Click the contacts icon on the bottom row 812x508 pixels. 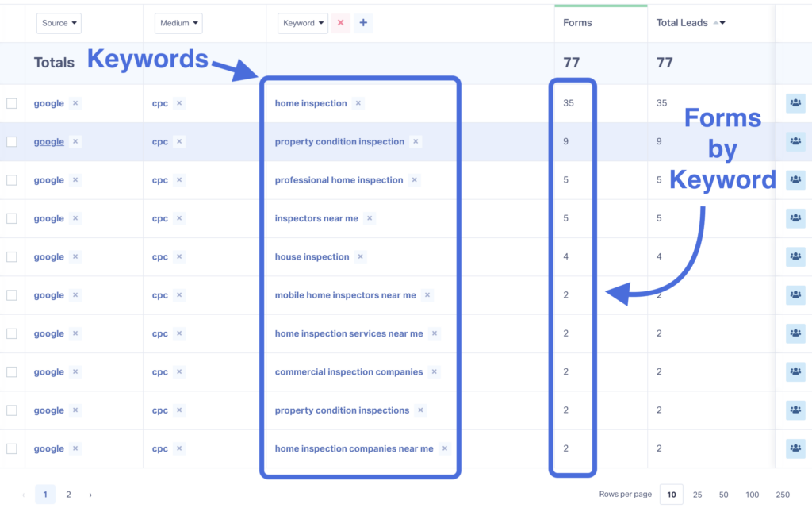click(795, 448)
